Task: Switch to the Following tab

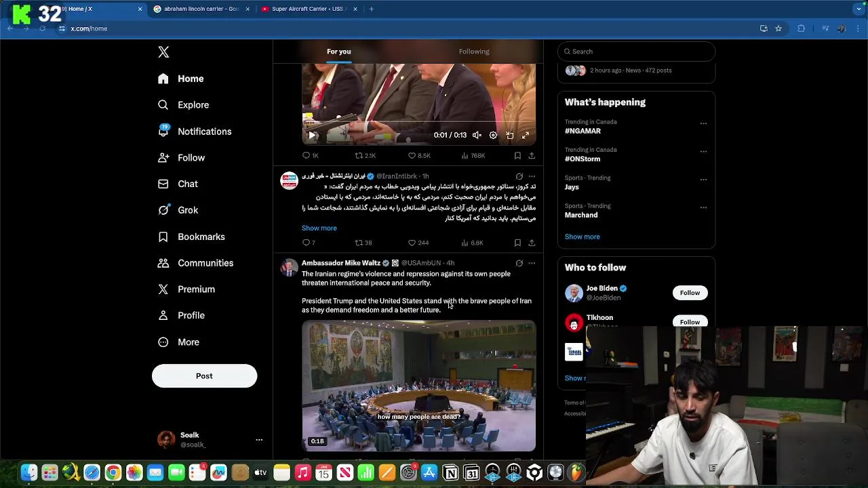Action: 474,52
